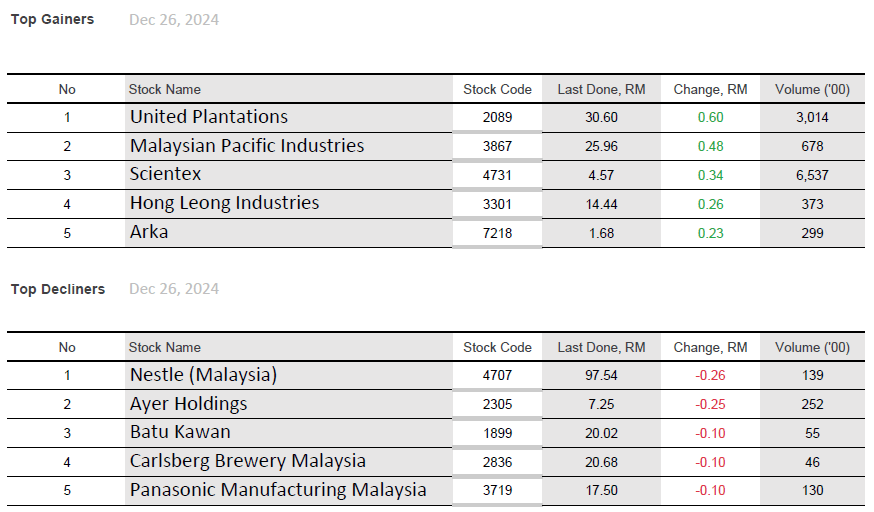Select Stock Code header in Top Decliners table
The width and height of the screenshot is (874, 512).
497,347
